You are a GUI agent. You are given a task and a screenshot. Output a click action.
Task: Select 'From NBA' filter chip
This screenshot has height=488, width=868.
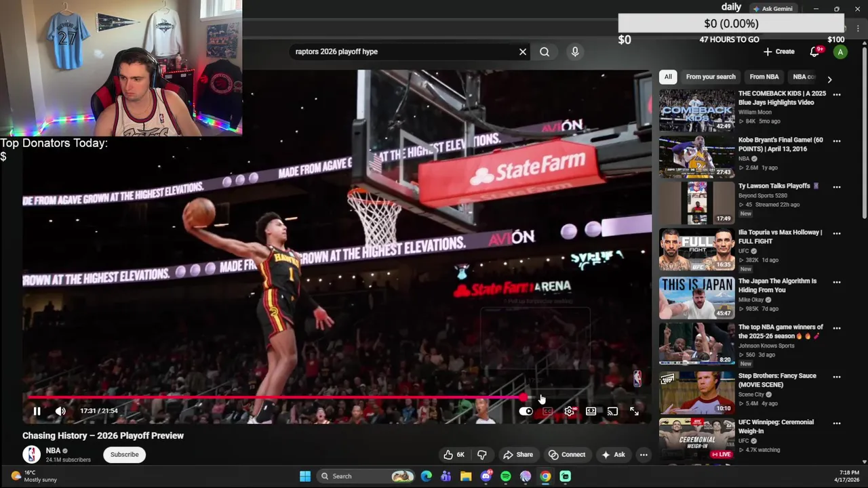764,77
